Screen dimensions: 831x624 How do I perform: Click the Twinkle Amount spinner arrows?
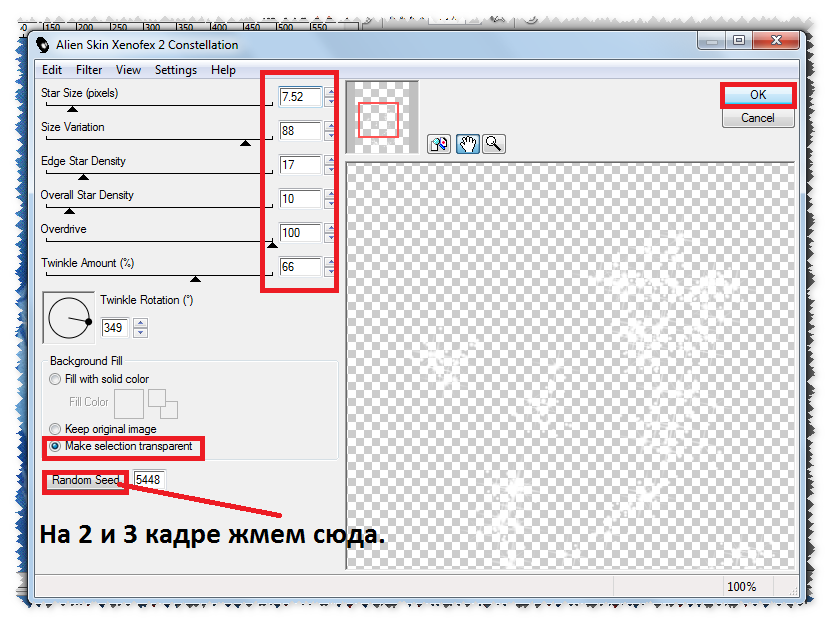tap(330, 267)
